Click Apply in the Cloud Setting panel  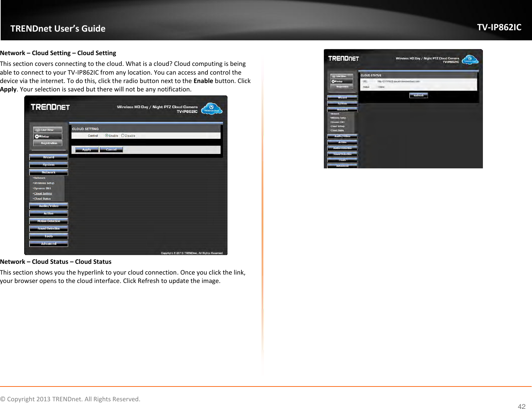[x=87, y=150]
